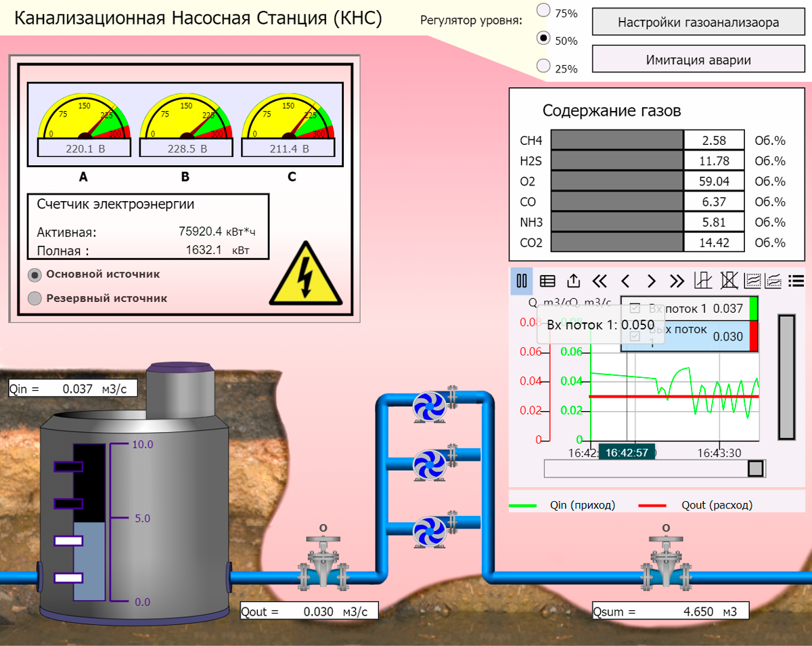
Task: Open the trend data table view
Action: 547,281
